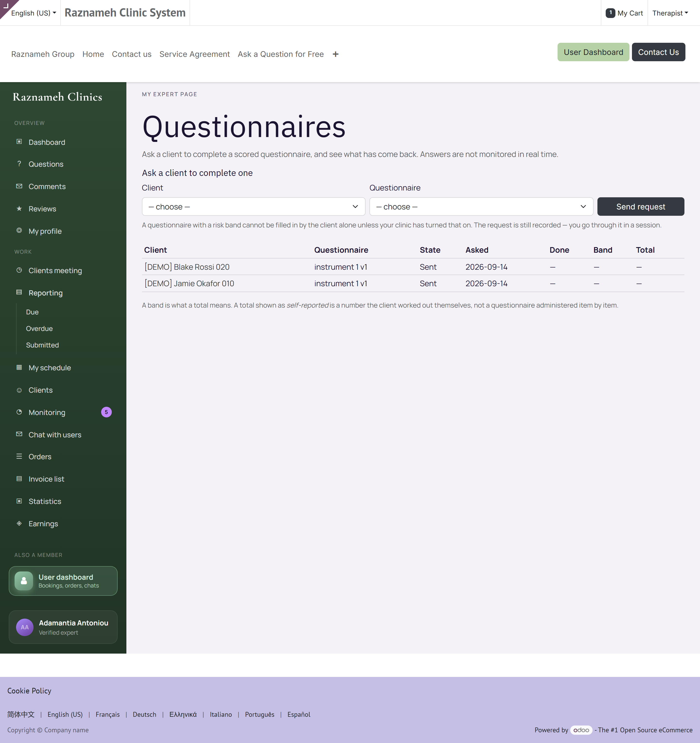Click the user icon in User dashboard card
This screenshot has width=700, height=743.
[24, 581]
